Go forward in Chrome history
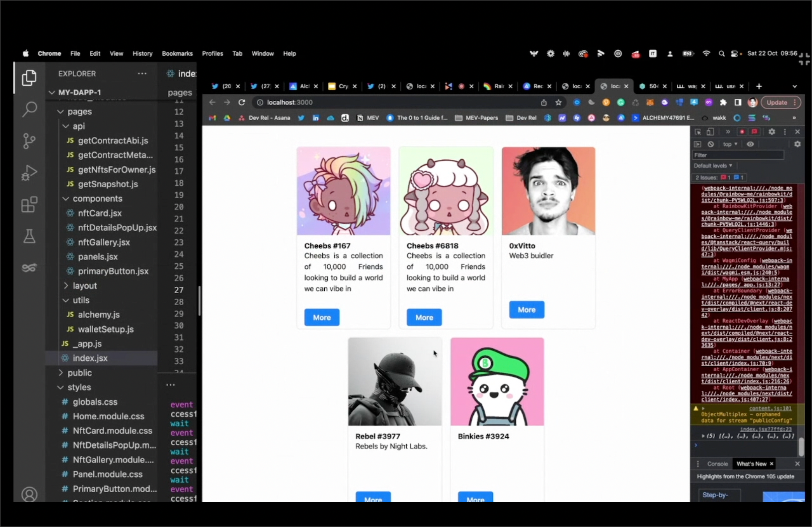This screenshot has height=527, width=812. pos(227,102)
